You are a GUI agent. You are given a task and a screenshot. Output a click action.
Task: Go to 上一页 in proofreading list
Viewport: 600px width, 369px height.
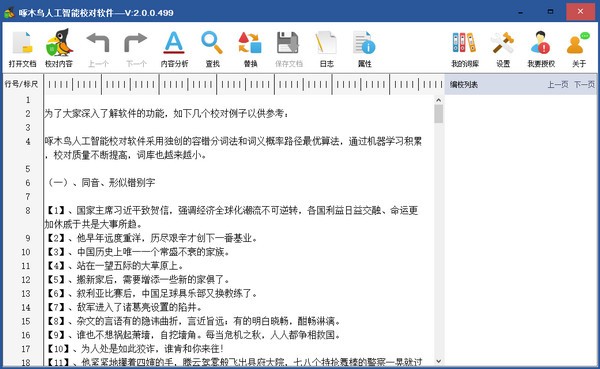[x=558, y=85]
